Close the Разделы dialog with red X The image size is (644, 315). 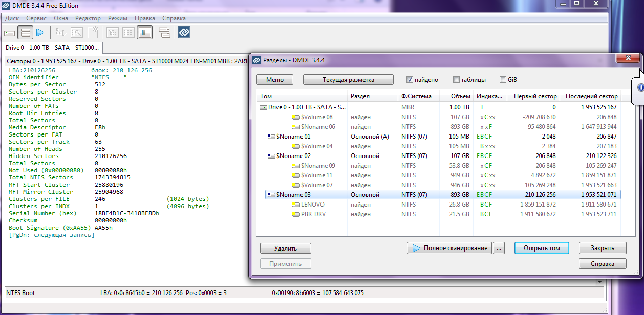coord(628,59)
